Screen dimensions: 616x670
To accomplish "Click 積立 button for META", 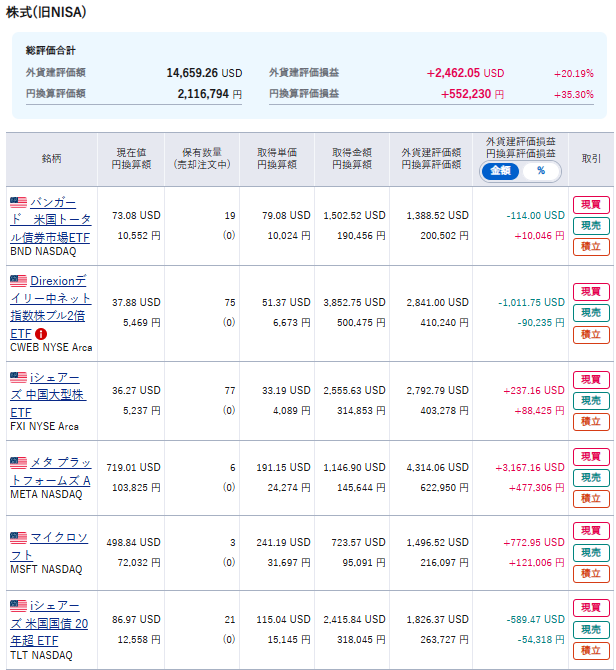I will tap(591, 499).
